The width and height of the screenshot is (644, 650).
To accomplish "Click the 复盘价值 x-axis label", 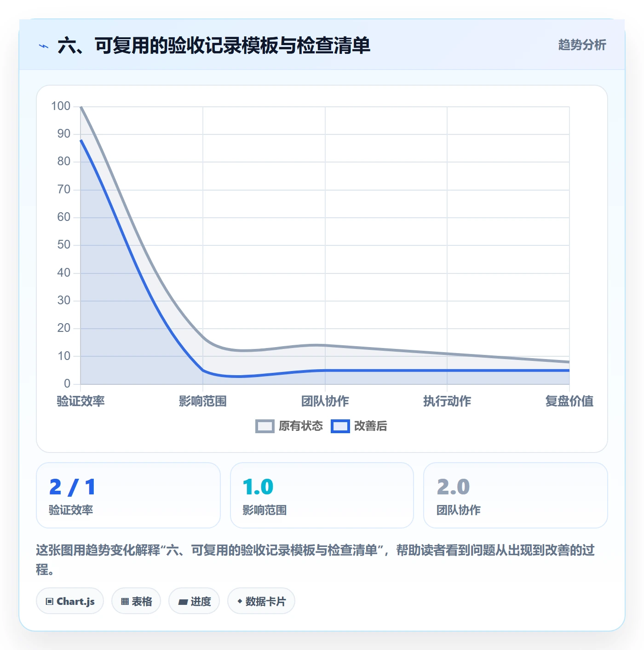I will tap(569, 401).
